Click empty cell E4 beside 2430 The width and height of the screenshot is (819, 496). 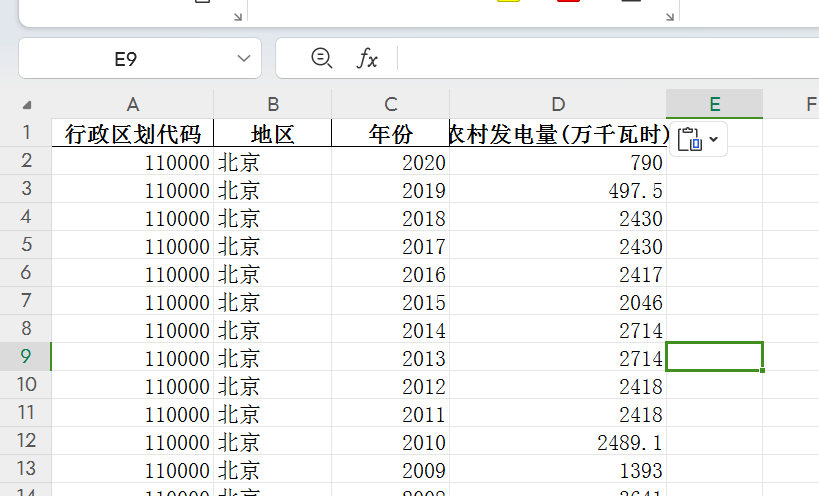[715, 217]
